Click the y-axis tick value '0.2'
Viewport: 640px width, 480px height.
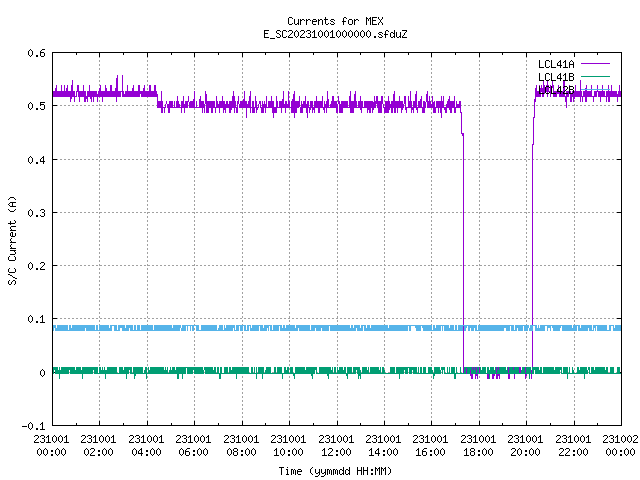tap(36, 266)
